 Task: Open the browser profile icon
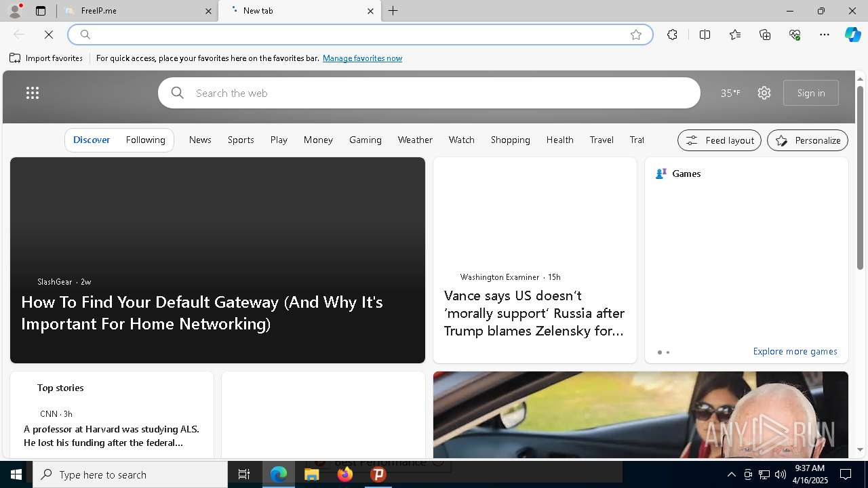pyautogui.click(x=14, y=11)
